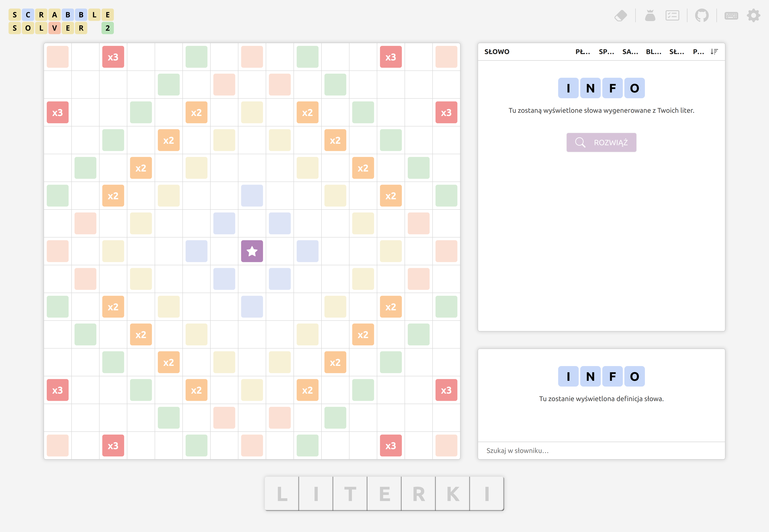Sort results by SŁOWO column
The height and width of the screenshot is (532, 769).
pyautogui.click(x=497, y=52)
